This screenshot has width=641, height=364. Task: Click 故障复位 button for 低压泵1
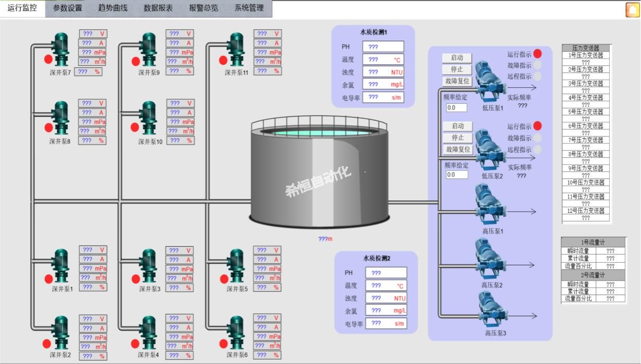click(x=457, y=81)
